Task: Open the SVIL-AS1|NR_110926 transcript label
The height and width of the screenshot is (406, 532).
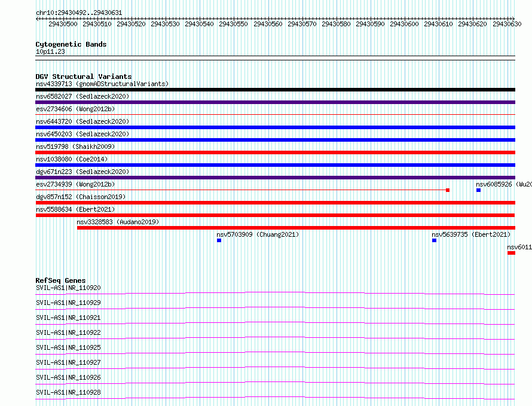Action: tap(68, 377)
